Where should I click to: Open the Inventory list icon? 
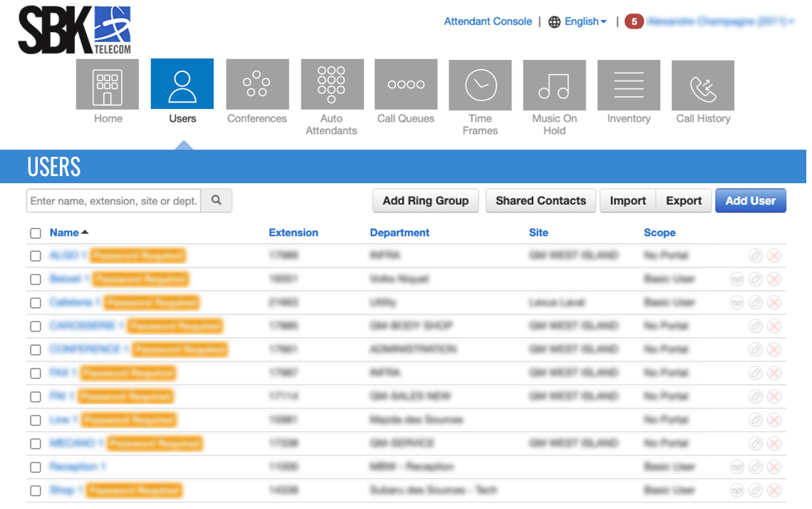[628, 85]
